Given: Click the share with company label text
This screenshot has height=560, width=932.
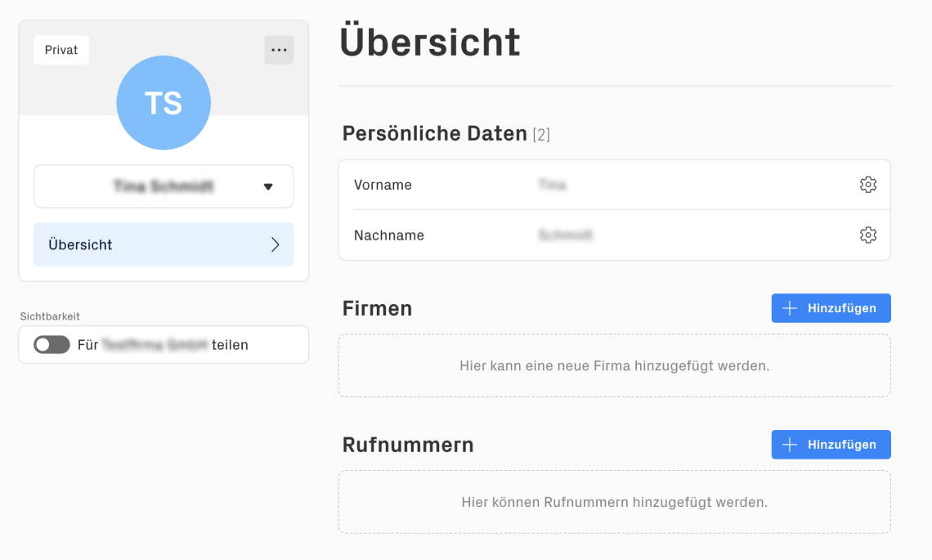Looking at the screenshot, I should pos(163,345).
